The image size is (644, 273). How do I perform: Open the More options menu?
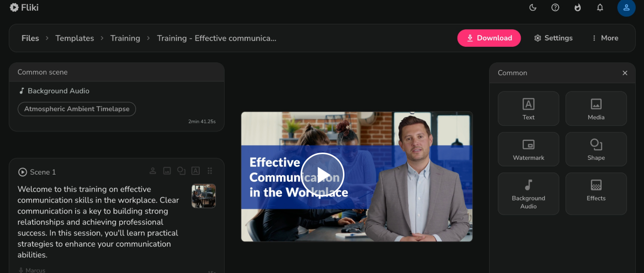[605, 38]
